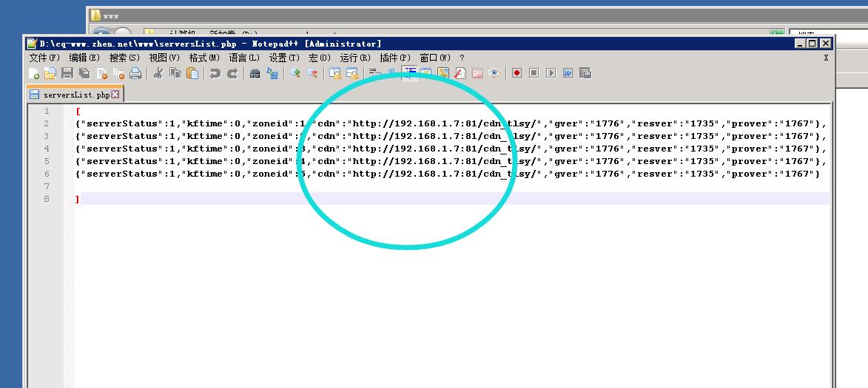Click the Save file icon
868x388 pixels.
(x=67, y=73)
